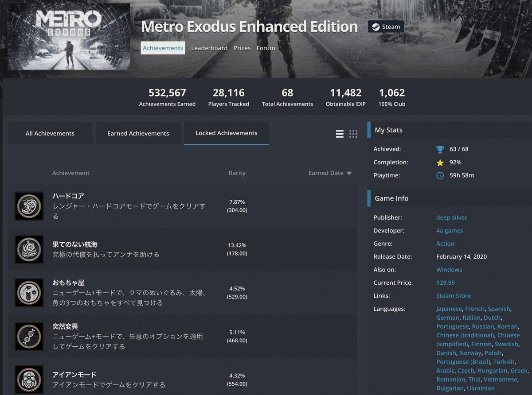The height and width of the screenshot is (395, 532).
Task: Select the Danish language link
Action: 446,353
